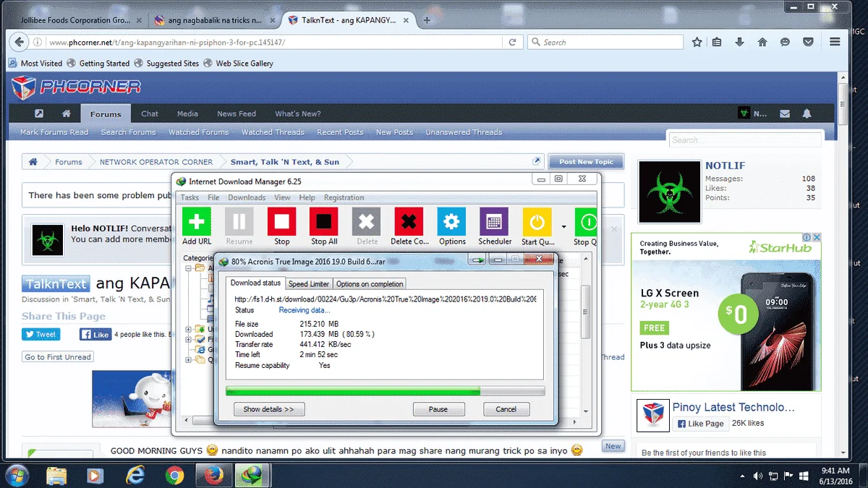
Task: Bookmark this page with the star icon
Action: coord(697,43)
